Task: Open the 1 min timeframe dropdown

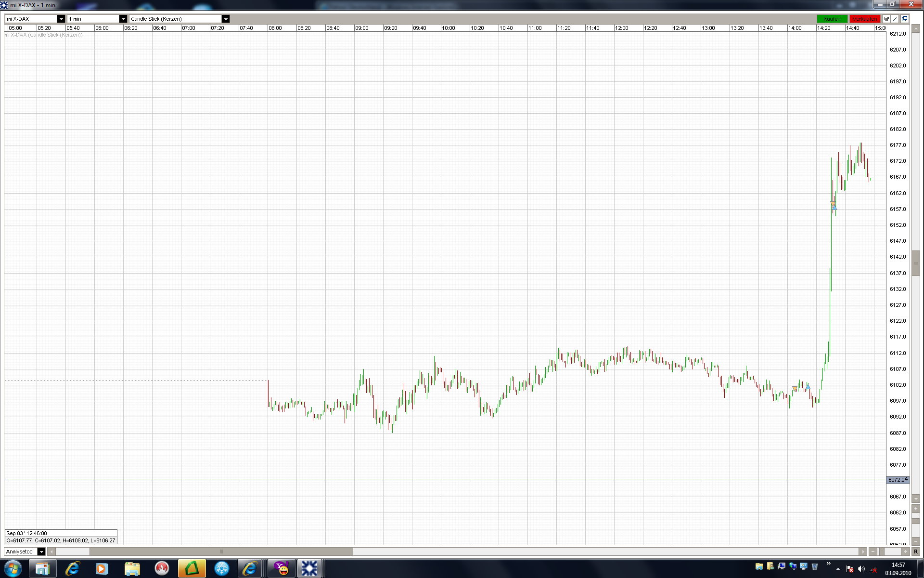Action: tap(123, 19)
